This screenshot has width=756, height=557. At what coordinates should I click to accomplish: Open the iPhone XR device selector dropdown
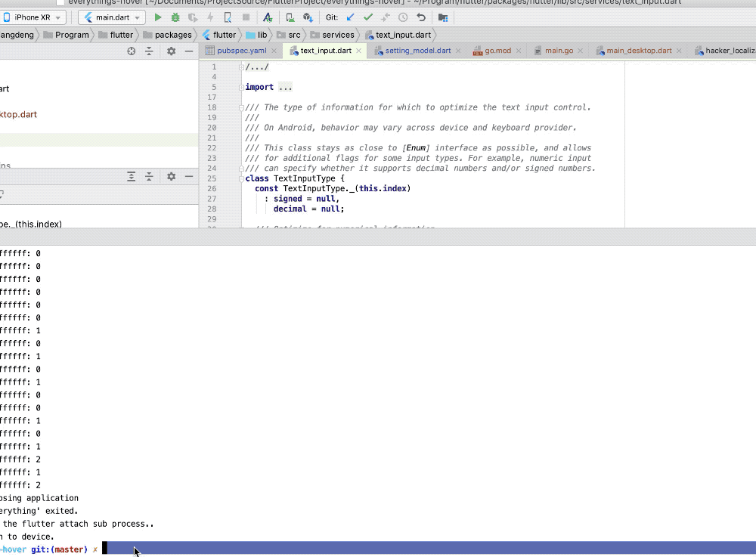32,17
